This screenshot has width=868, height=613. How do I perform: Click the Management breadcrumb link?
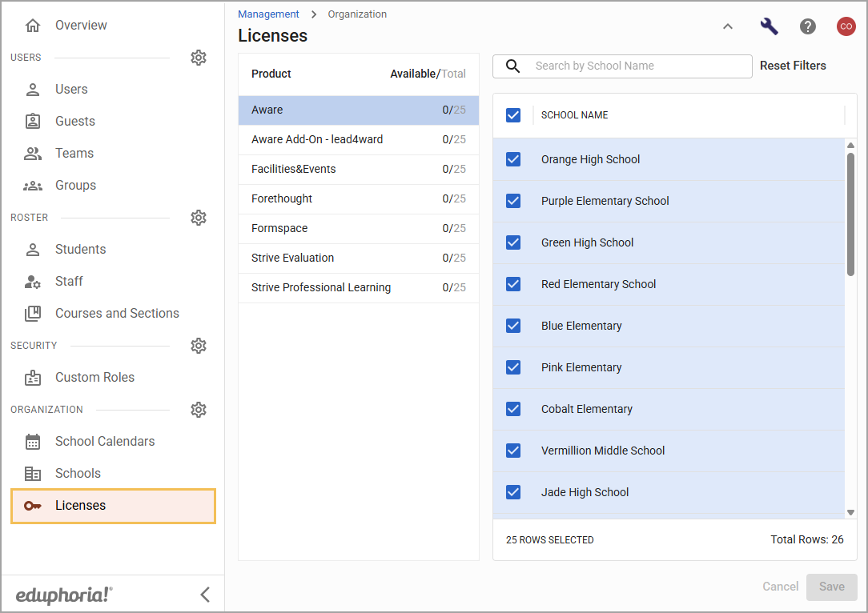coord(268,14)
